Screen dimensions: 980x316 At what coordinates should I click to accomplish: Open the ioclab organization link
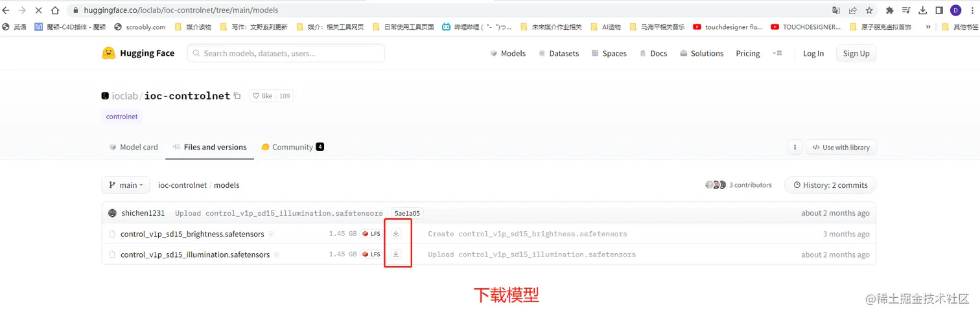pos(124,96)
